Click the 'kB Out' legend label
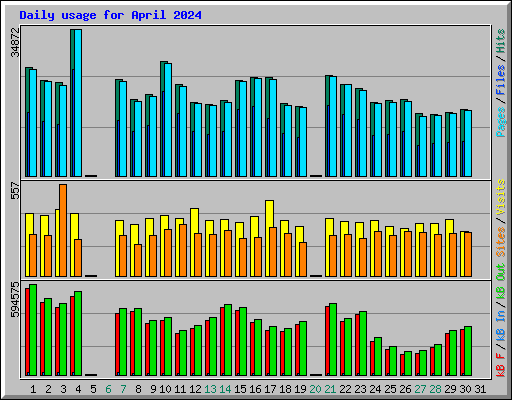Screen dimensions: 512x400 pos(501,282)
